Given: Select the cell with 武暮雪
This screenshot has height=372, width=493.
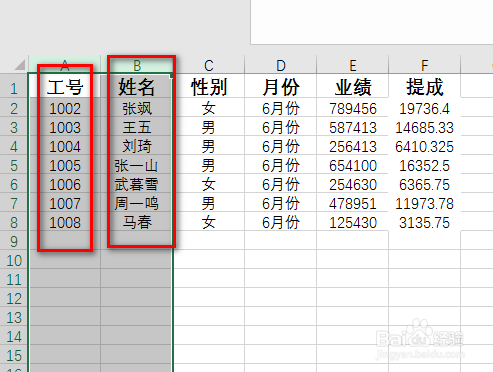Looking at the screenshot, I should pyautogui.click(x=137, y=184).
